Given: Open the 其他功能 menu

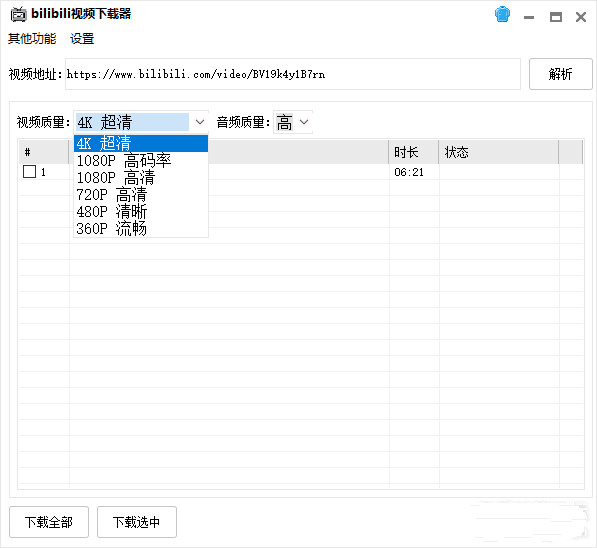Looking at the screenshot, I should coord(32,38).
